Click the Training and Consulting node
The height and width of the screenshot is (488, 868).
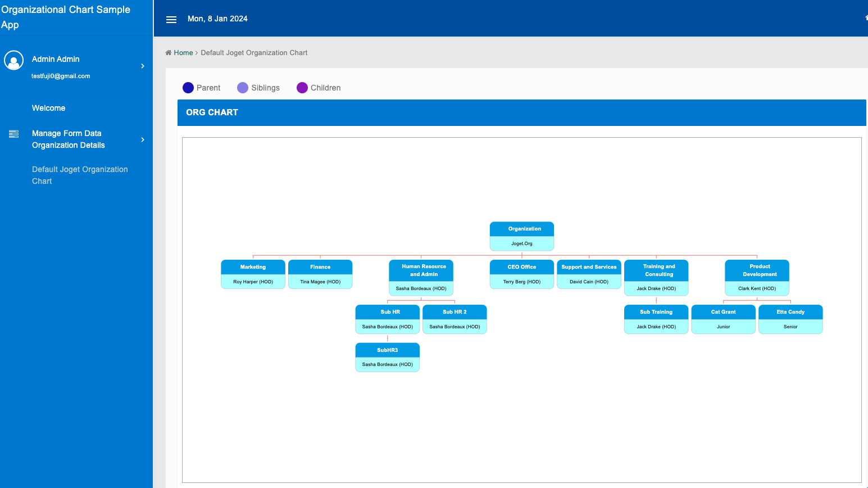656,277
